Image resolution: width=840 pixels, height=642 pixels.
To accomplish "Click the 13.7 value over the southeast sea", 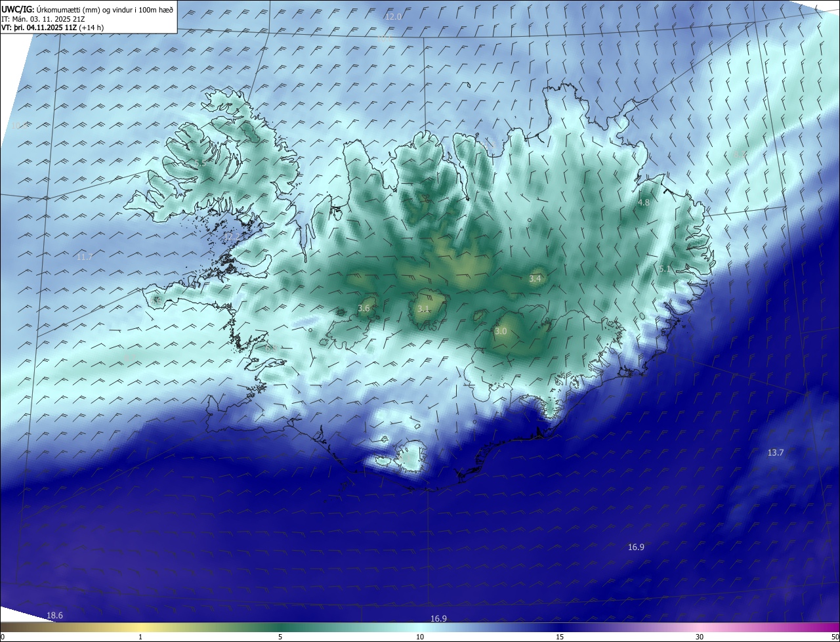I will (776, 452).
